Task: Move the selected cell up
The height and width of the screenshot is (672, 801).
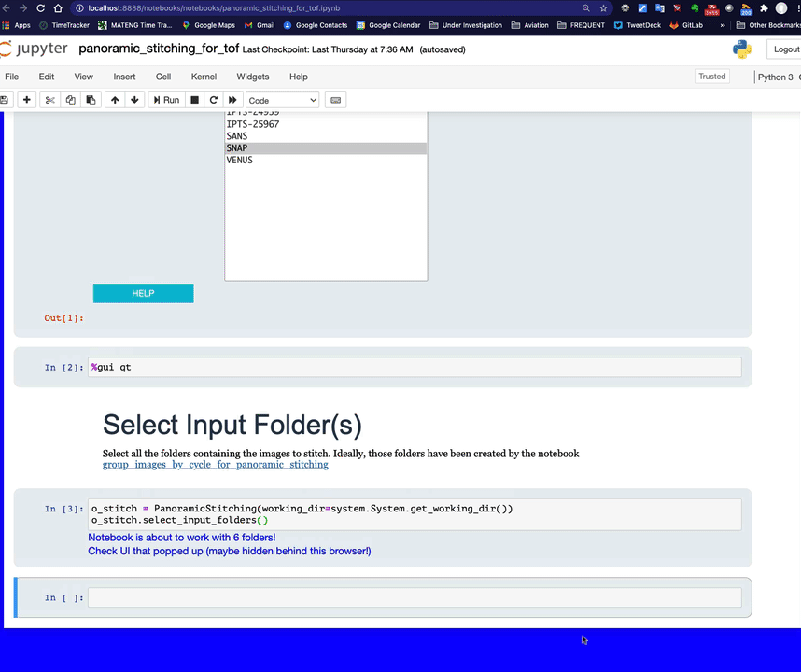Action: 115,100
